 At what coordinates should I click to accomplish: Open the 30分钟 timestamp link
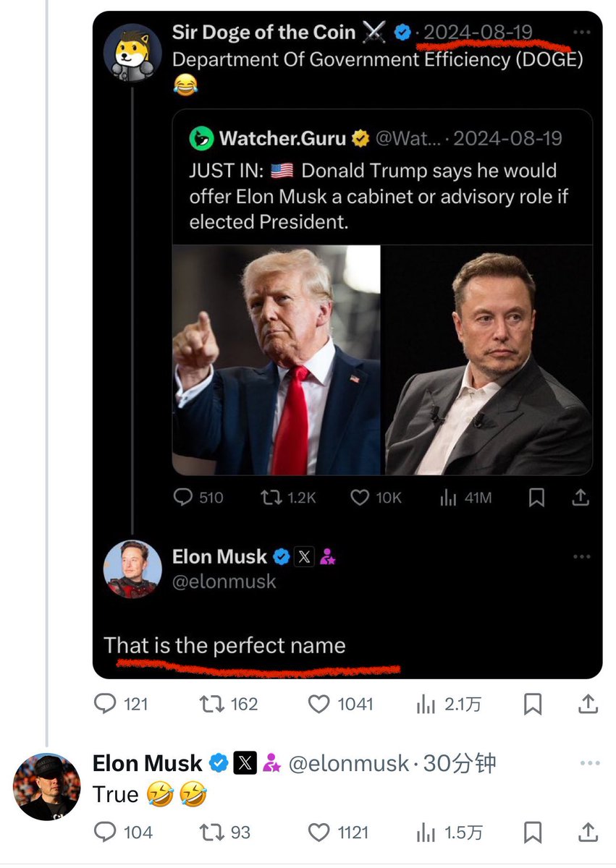pos(460,764)
